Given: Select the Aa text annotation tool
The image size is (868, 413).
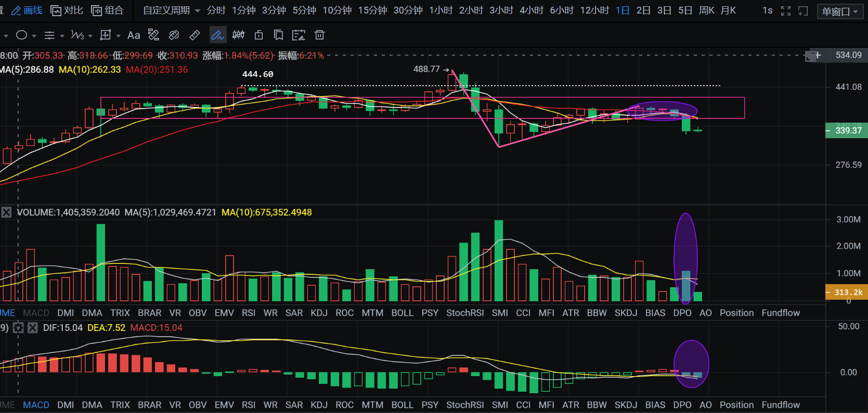Looking at the screenshot, I should click(134, 35).
